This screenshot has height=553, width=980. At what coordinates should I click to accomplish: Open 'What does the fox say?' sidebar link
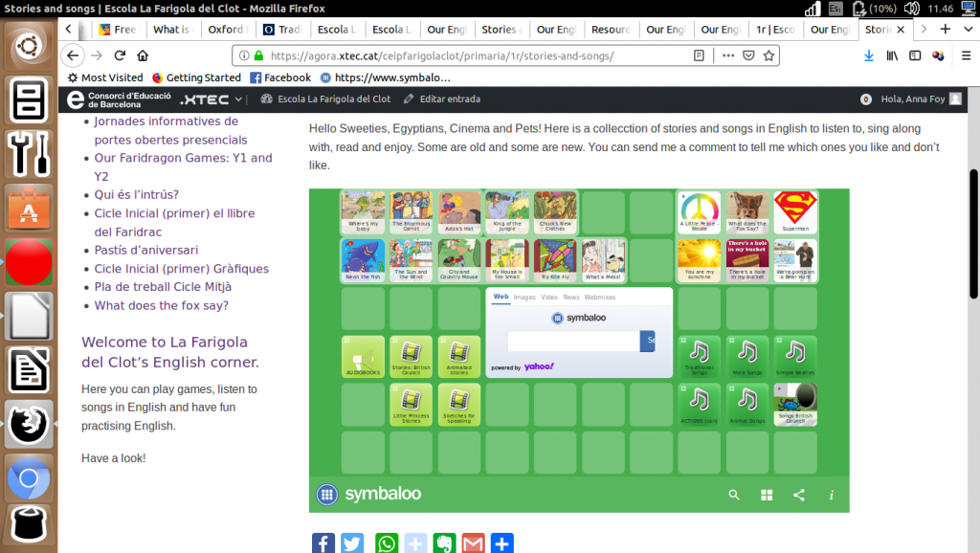(x=161, y=305)
